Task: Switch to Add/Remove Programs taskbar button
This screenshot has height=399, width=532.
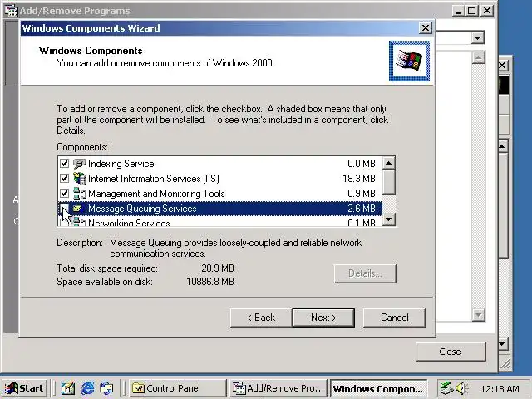Action: click(x=278, y=388)
